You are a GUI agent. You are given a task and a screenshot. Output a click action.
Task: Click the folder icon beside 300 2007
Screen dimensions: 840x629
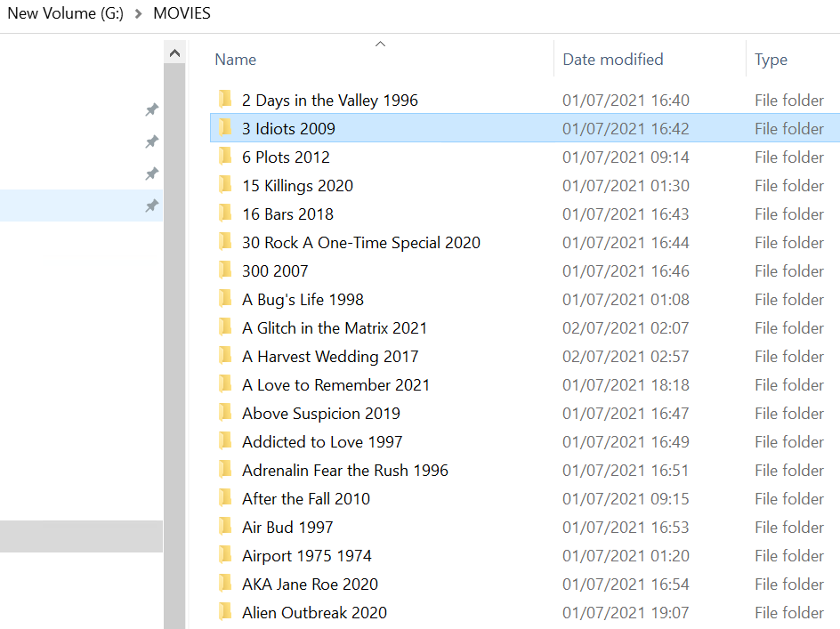coord(225,270)
